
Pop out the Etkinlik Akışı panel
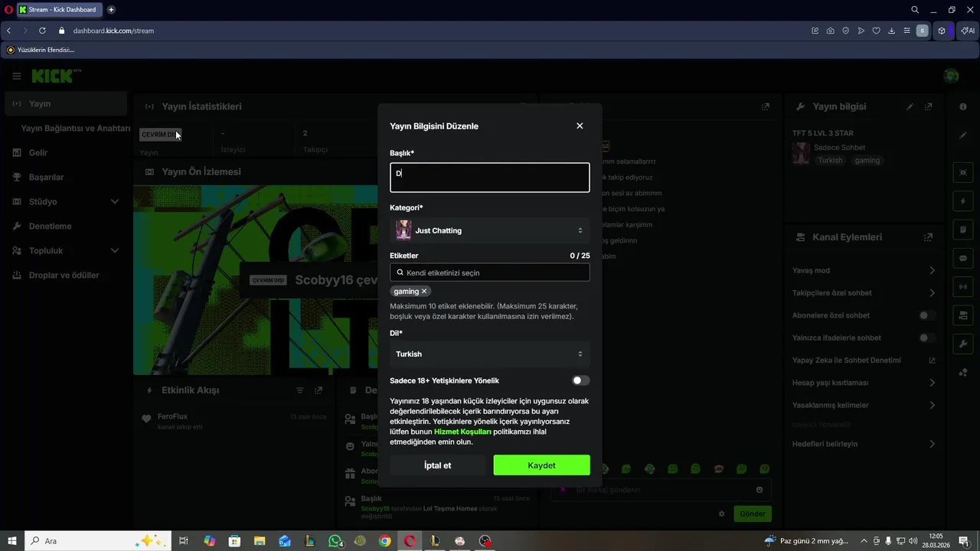[x=318, y=390]
